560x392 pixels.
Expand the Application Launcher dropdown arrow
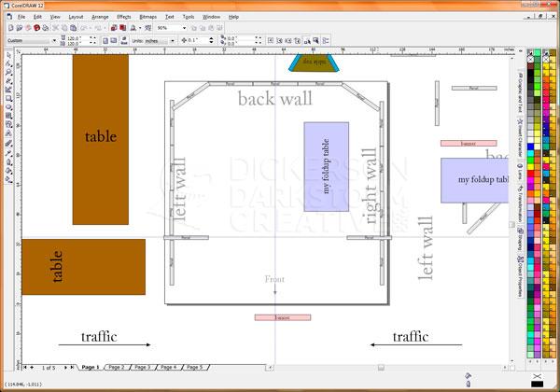(x=140, y=28)
